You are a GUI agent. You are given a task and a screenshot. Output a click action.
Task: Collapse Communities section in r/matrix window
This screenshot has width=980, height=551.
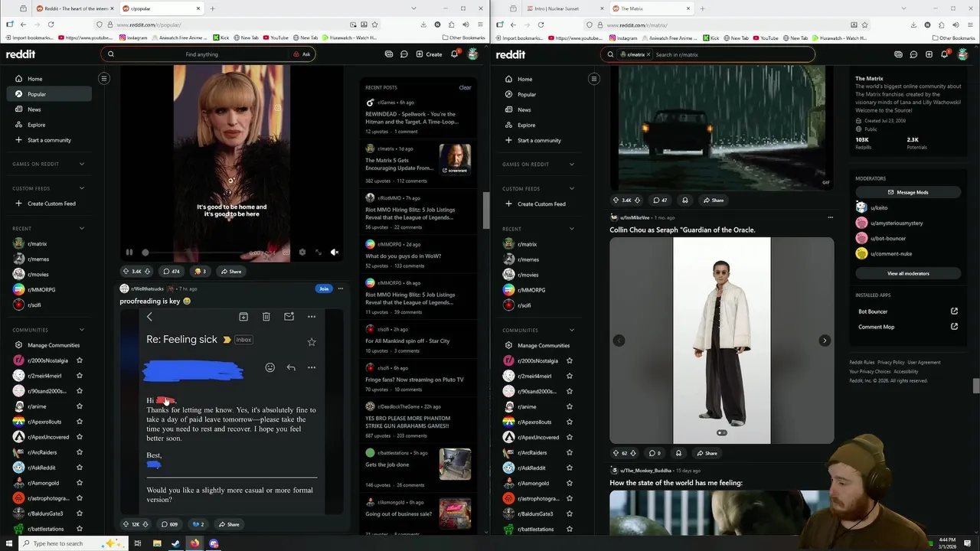[572, 330]
